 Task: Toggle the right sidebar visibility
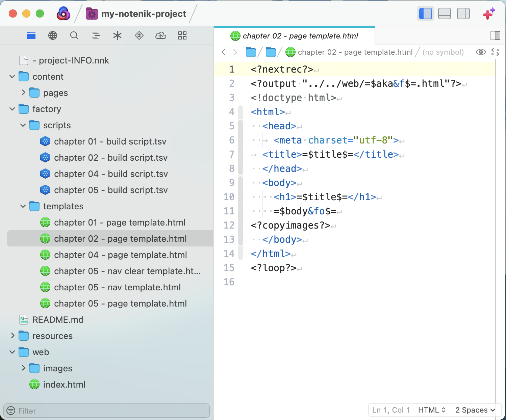[463, 14]
